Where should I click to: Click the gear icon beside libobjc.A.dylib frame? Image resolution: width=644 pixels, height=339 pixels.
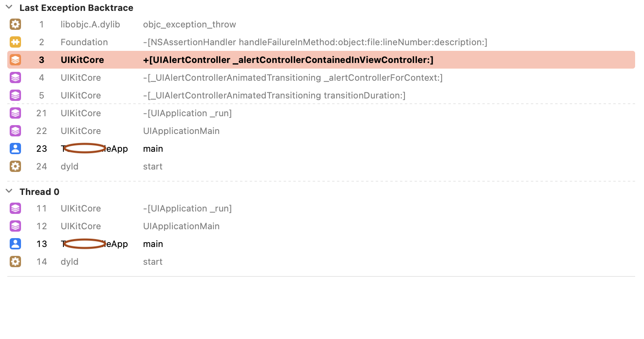(15, 24)
